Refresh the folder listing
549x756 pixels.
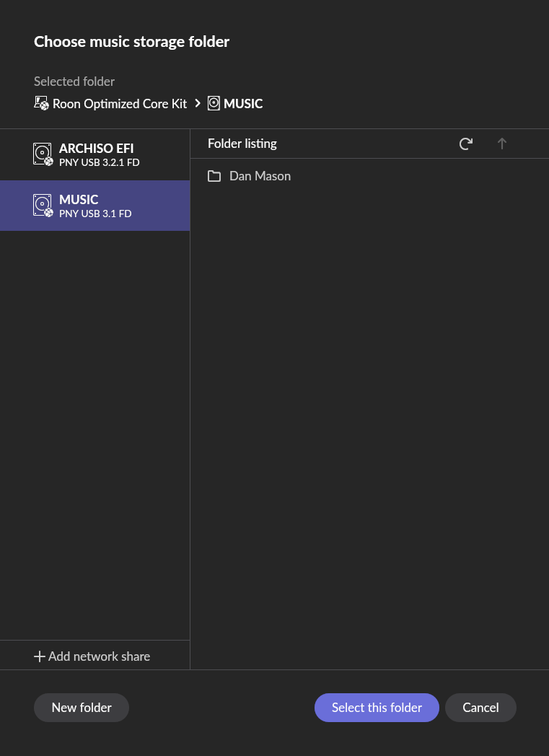pos(465,144)
